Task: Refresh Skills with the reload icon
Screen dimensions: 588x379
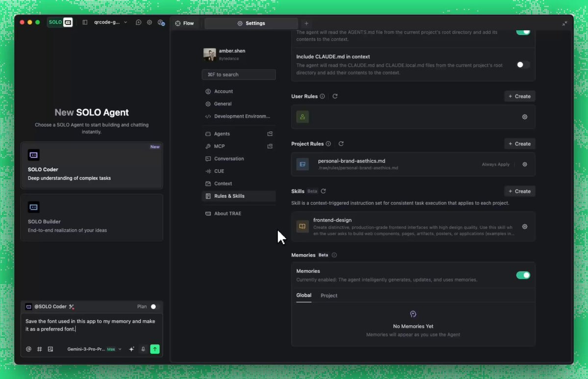Action: pos(323,191)
